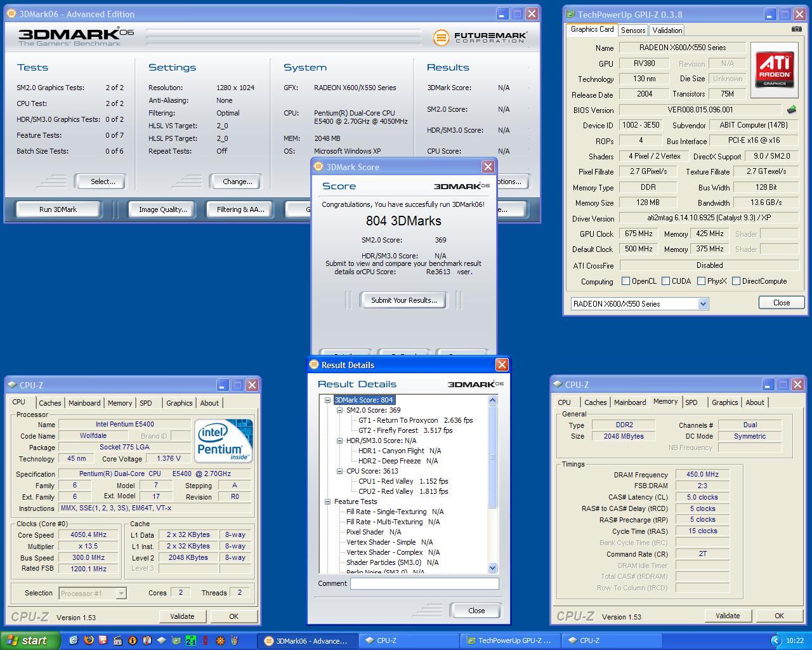This screenshot has height=650, width=812.
Task: Click the Comment input field in Result Details
Action: 424,583
